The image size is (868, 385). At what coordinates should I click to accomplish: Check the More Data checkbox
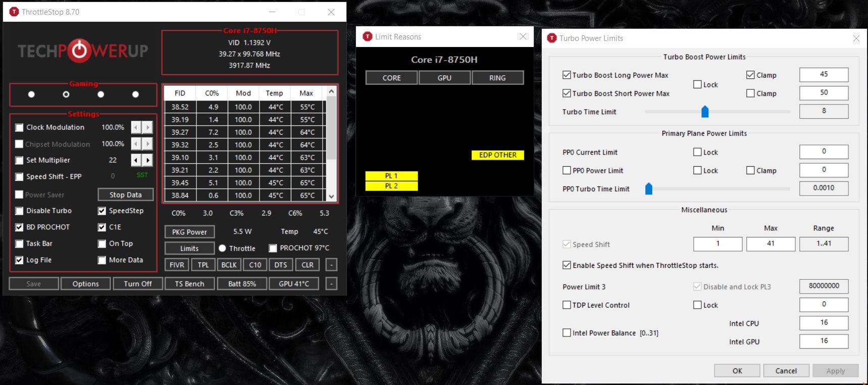[x=102, y=260]
